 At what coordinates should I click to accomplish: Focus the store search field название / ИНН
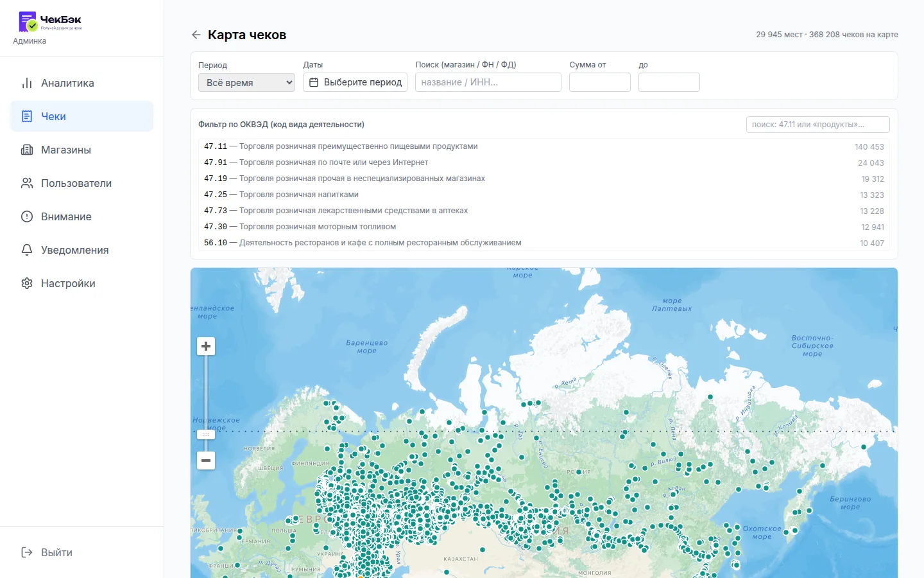(x=488, y=82)
